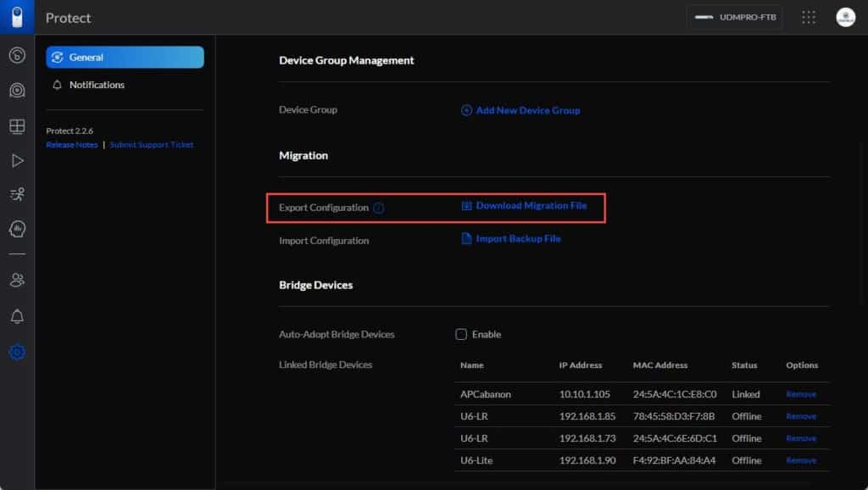Open the Export Configuration info tooltip
The width and height of the screenshot is (868, 490).
[x=379, y=207]
